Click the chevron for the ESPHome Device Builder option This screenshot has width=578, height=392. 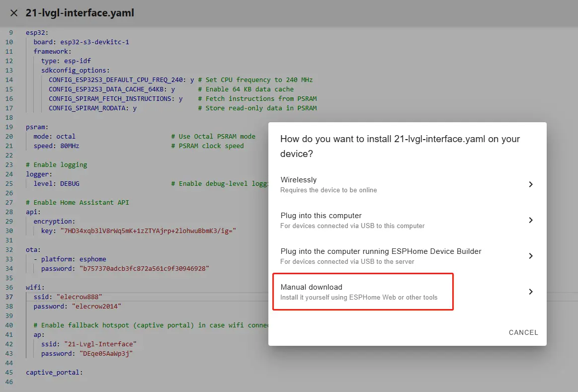tap(530, 256)
